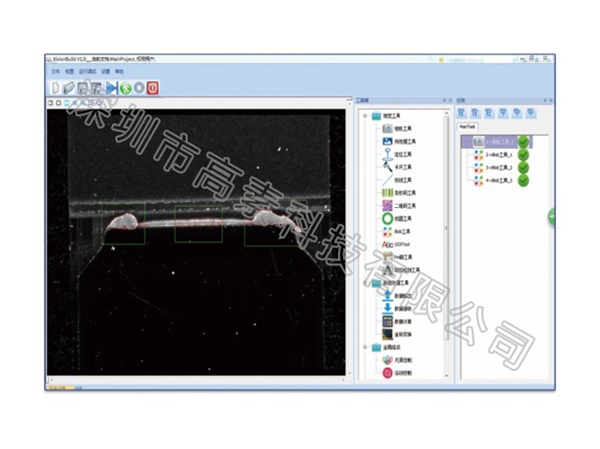The image size is (600, 449).
Task: Click the toolbox scrollbar down arrow
Action: (x=447, y=376)
